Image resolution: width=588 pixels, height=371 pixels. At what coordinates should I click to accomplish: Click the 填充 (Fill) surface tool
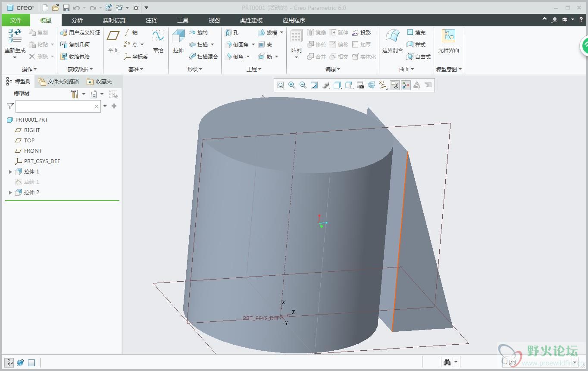[416, 33]
